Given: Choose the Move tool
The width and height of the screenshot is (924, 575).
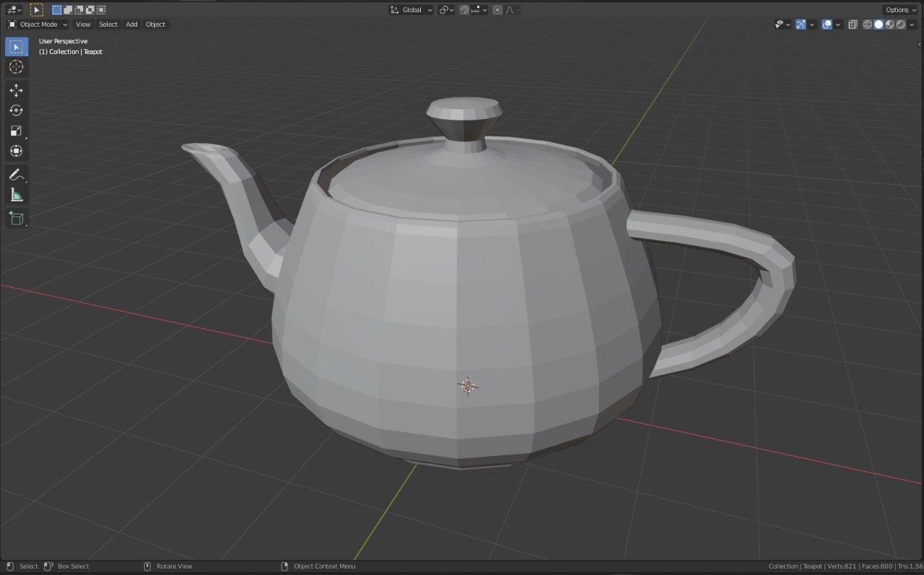Looking at the screenshot, I should pos(17,90).
